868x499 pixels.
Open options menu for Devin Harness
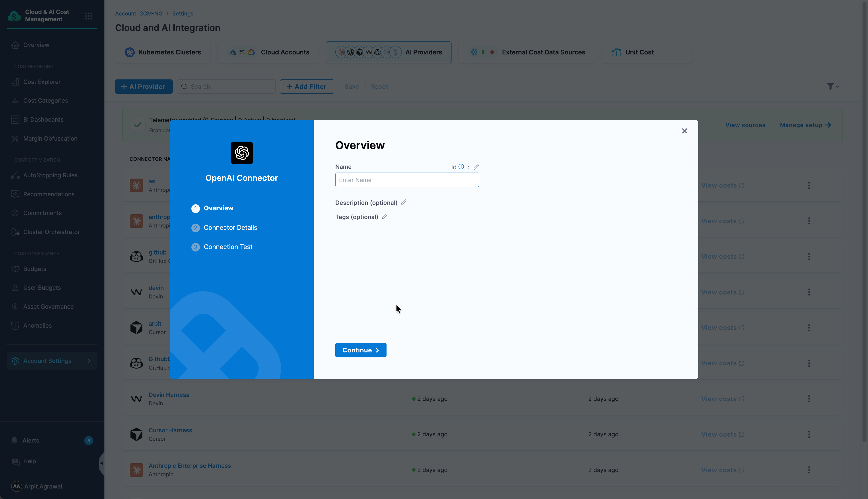[809, 399]
